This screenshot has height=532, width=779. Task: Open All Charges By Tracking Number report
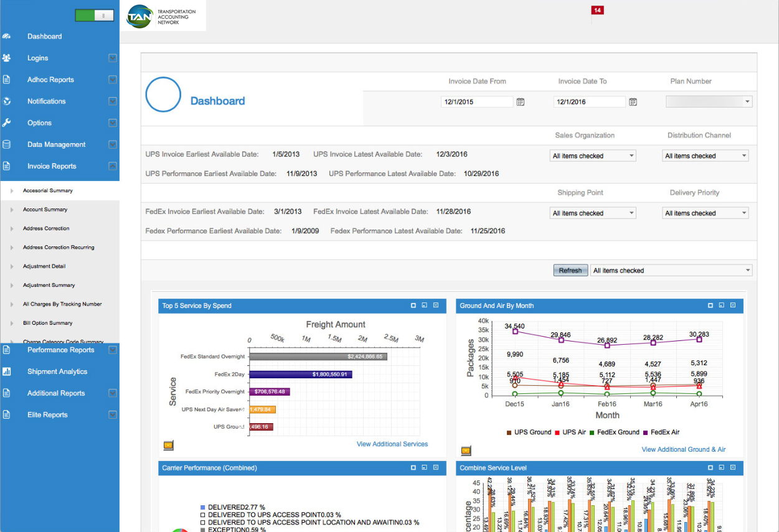coord(62,304)
